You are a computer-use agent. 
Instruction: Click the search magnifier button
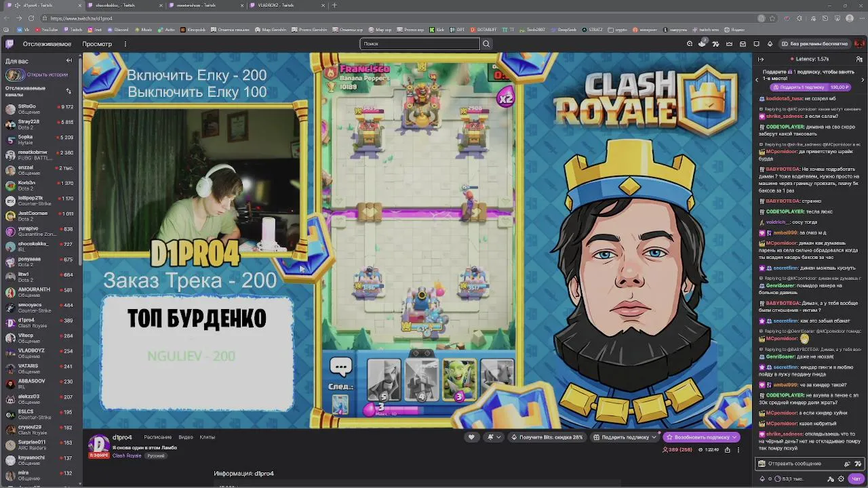[x=486, y=44]
